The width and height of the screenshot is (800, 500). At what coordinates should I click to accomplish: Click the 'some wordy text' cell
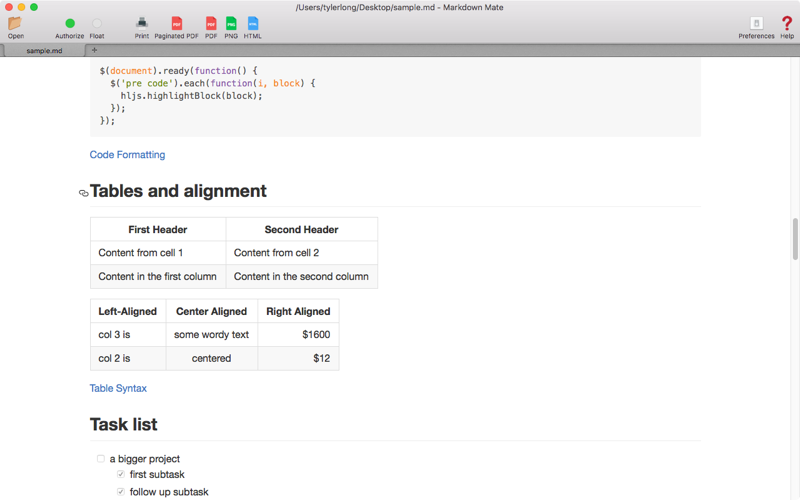pos(212,335)
